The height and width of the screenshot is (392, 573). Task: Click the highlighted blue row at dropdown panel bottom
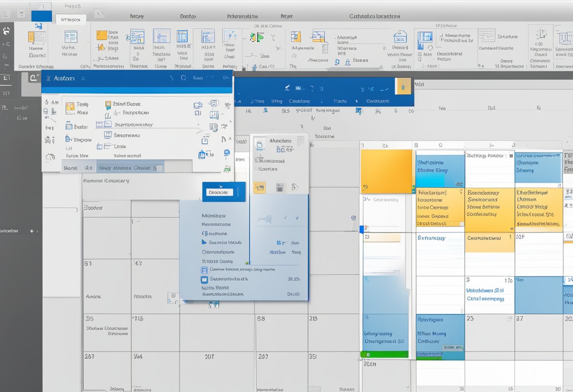tap(130, 168)
